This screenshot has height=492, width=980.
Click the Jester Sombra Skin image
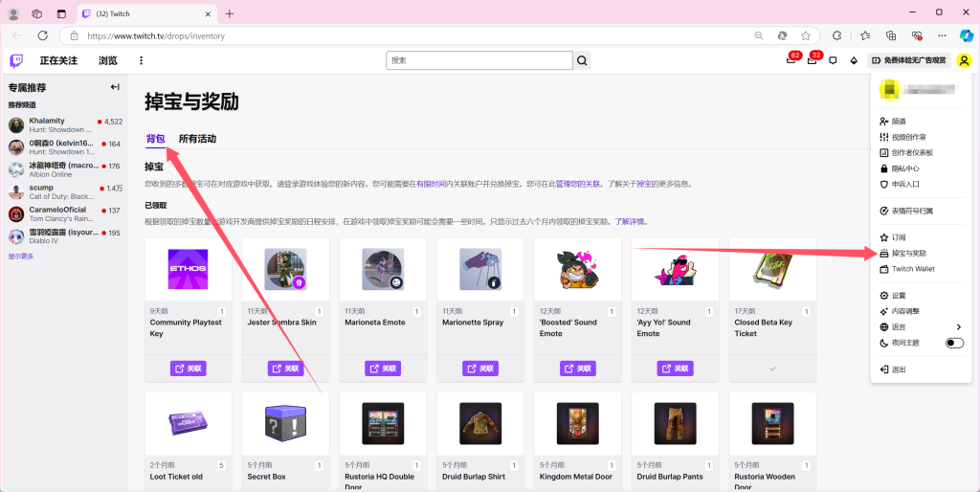coord(285,269)
